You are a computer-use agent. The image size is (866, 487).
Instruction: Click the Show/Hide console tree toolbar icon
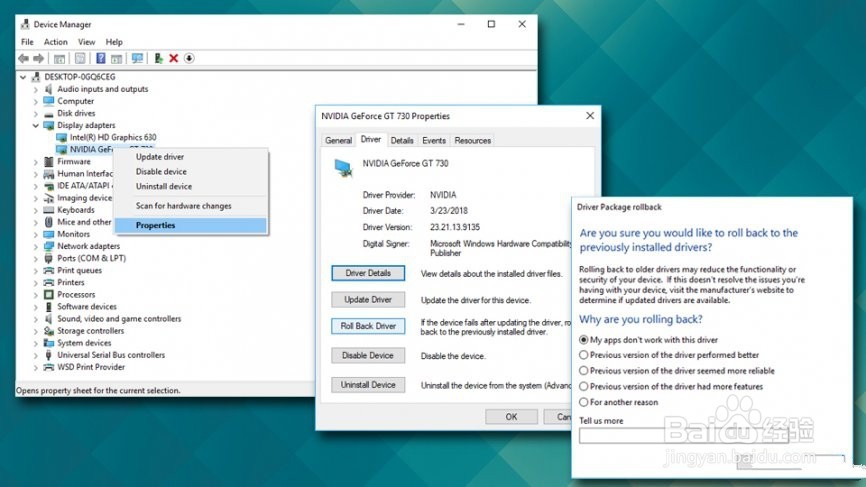60,58
